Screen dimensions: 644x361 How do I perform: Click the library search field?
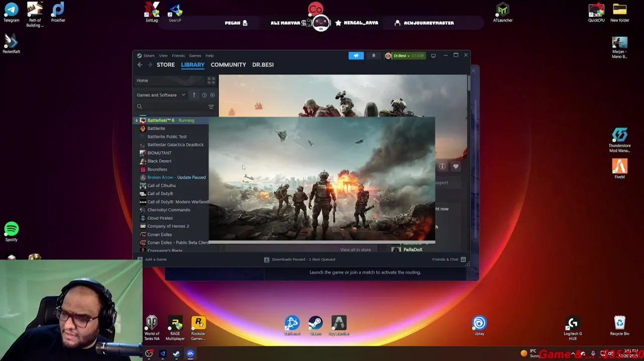[x=171, y=107]
